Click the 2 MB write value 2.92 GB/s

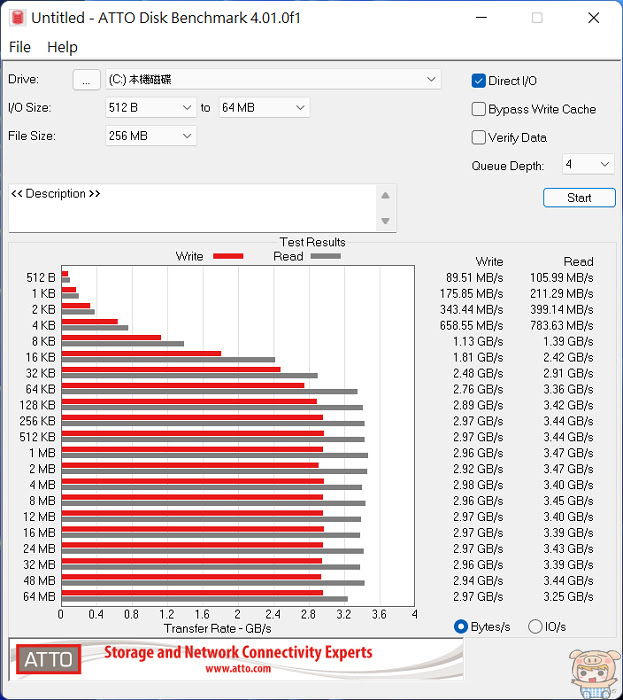tap(478, 469)
